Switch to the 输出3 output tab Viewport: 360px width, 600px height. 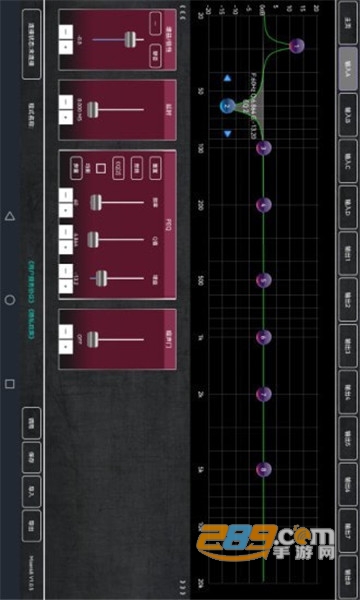(348, 346)
